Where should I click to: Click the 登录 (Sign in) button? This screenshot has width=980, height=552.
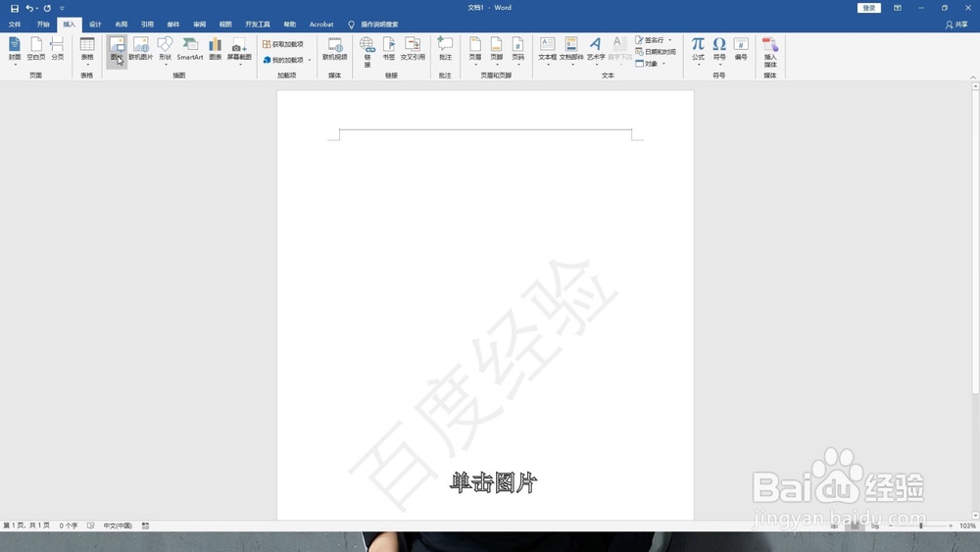pos(869,8)
